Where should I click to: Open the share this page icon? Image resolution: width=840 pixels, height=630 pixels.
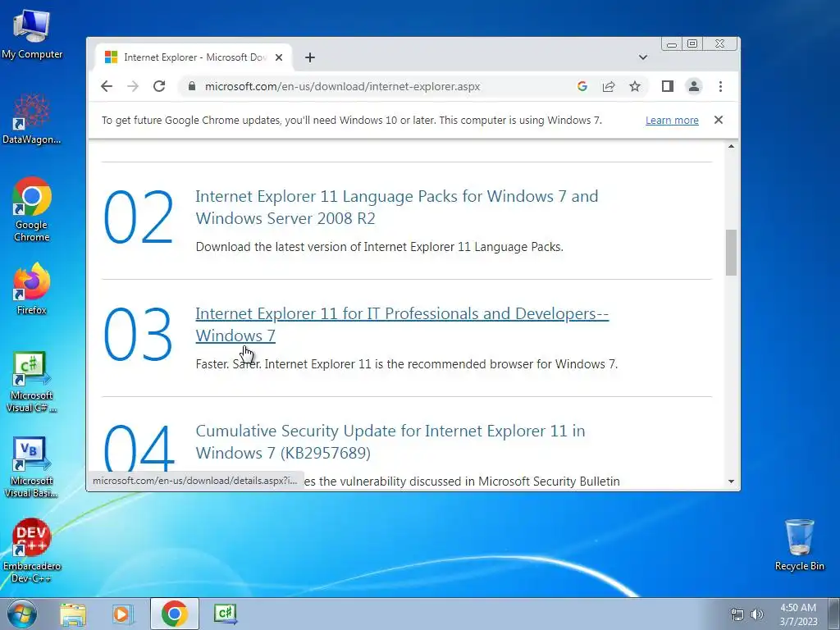coord(609,86)
